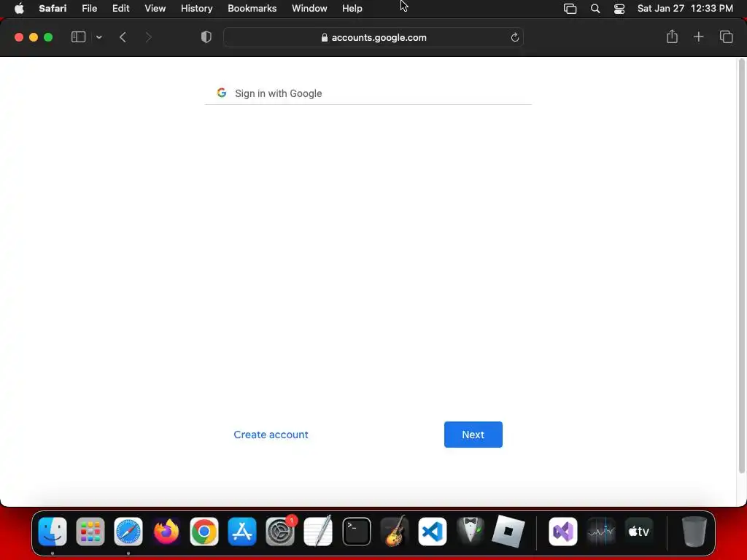Launch Visual Studio Code from the Dock

tap(433, 532)
